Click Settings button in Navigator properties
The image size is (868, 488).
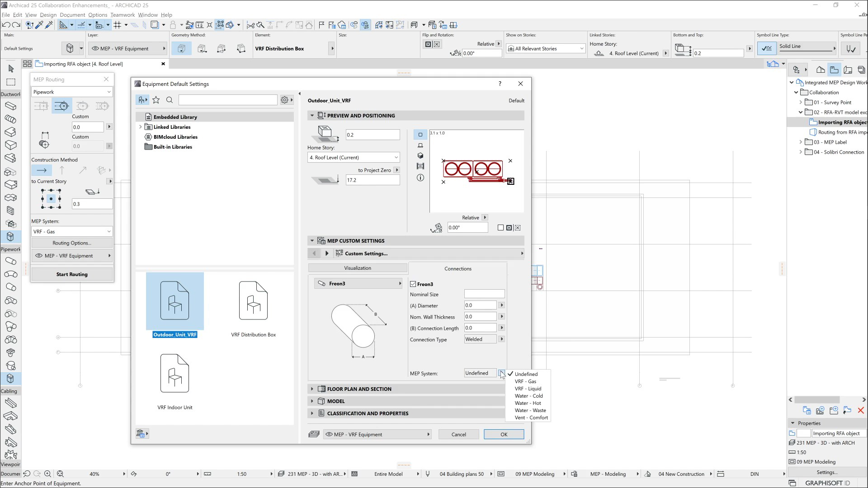pos(827,472)
